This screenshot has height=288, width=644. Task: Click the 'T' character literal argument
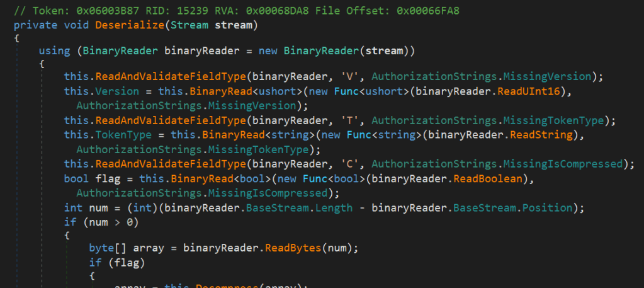coord(350,120)
